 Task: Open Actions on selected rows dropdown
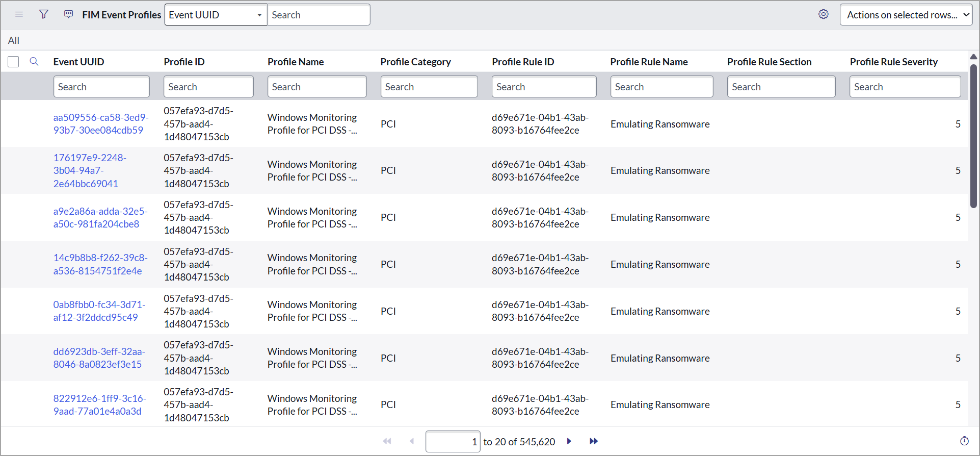pyautogui.click(x=906, y=15)
